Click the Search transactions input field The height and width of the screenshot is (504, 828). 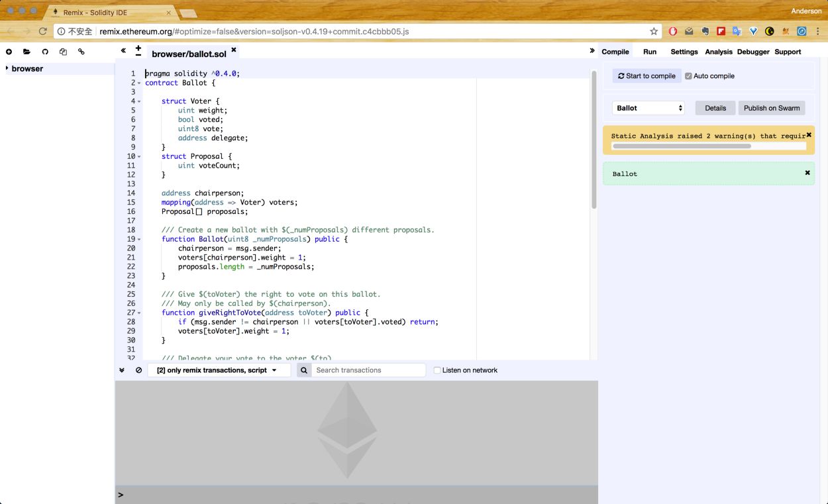point(368,370)
